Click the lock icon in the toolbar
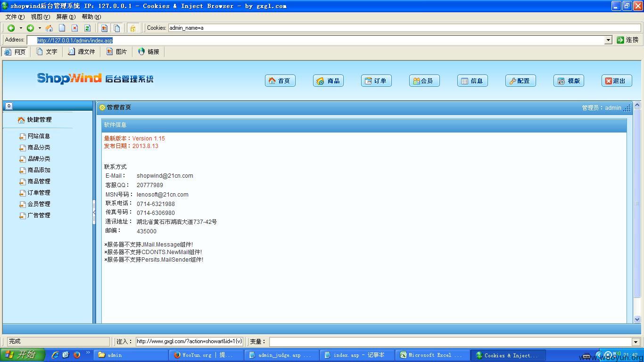Viewport: 644px width, 362px height. 133,28
